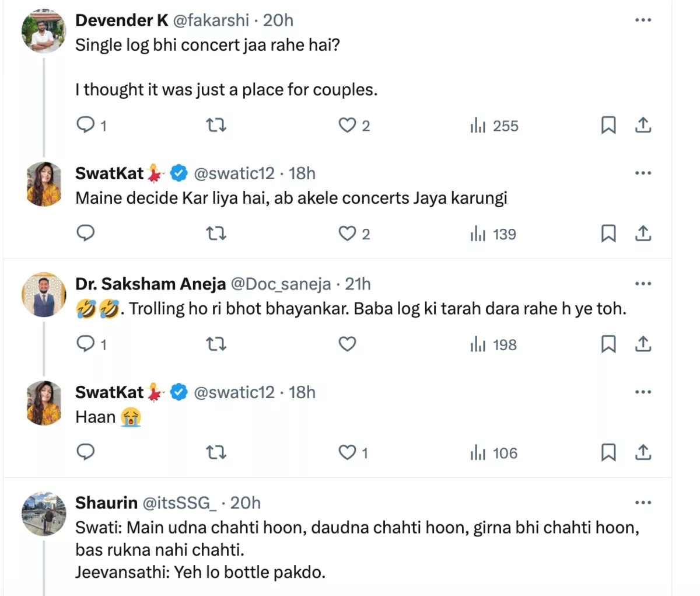Like Devender K's tweet with 2 likes

(348, 125)
